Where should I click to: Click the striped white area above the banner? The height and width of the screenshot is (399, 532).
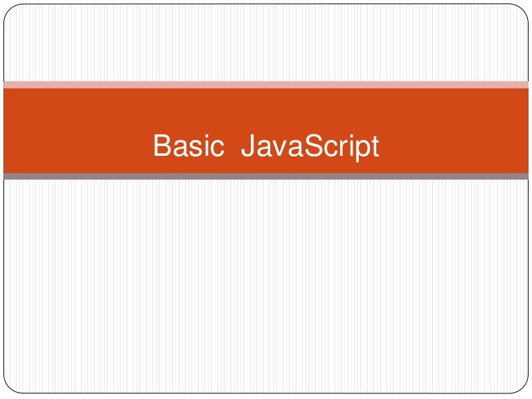266,42
